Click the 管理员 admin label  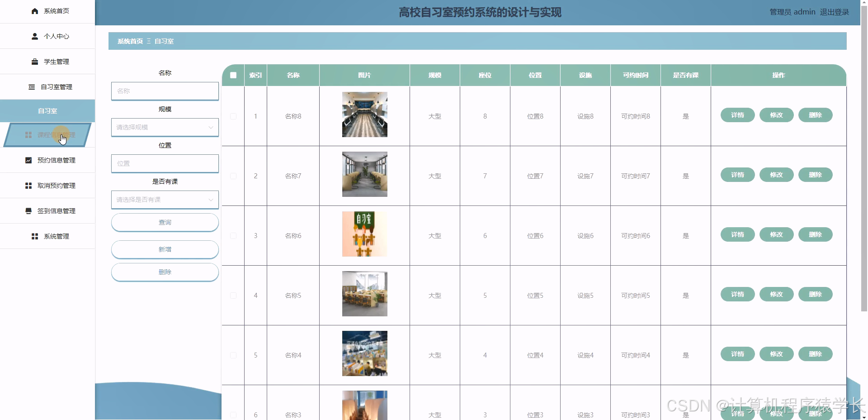[x=793, y=12]
